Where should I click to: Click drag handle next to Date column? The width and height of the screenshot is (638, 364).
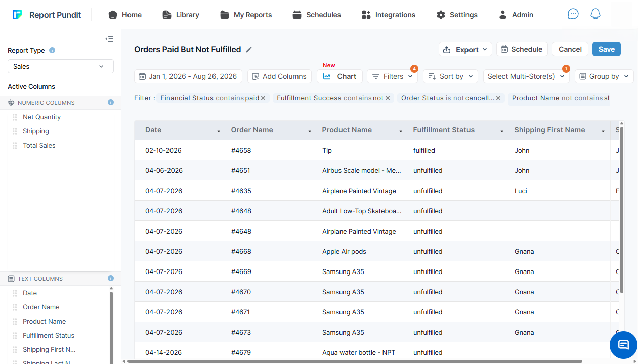point(15,293)
